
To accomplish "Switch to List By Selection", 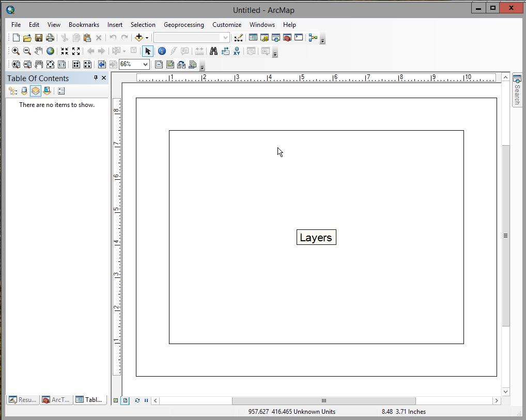I will tap(48, 91).
